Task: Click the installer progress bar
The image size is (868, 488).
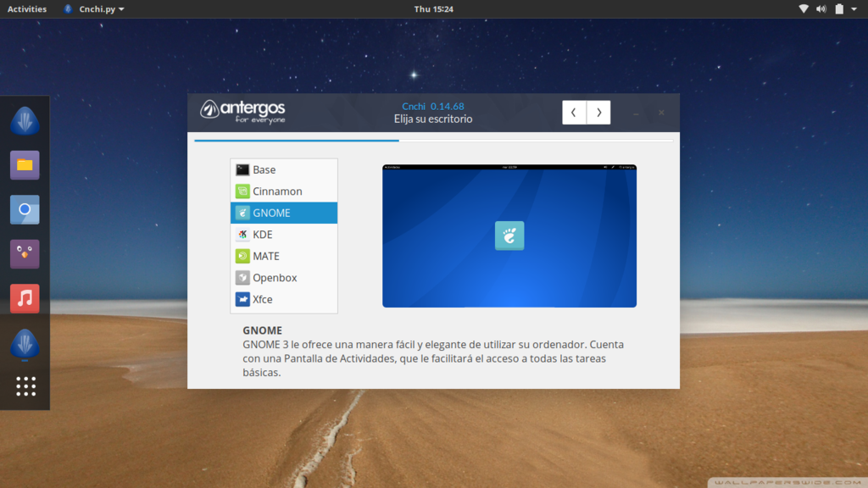Action: point(433,141)
